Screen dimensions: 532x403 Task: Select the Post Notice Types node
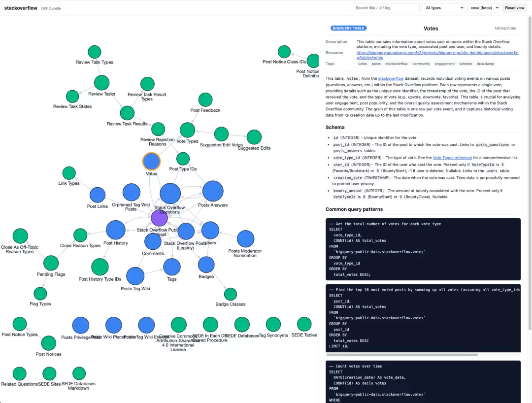[x=20, y=324]
